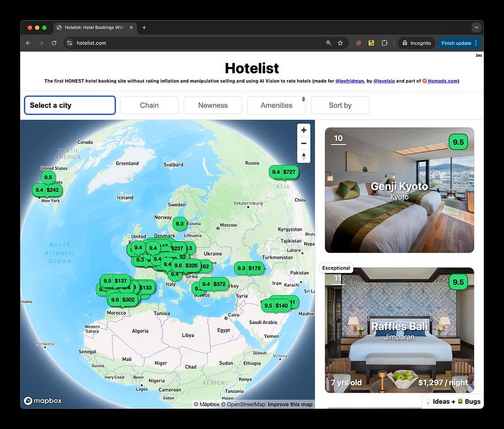Select the Hotelist browser tab
The height and width of the screenshot is (429, 504).
[x=95, y=28]
